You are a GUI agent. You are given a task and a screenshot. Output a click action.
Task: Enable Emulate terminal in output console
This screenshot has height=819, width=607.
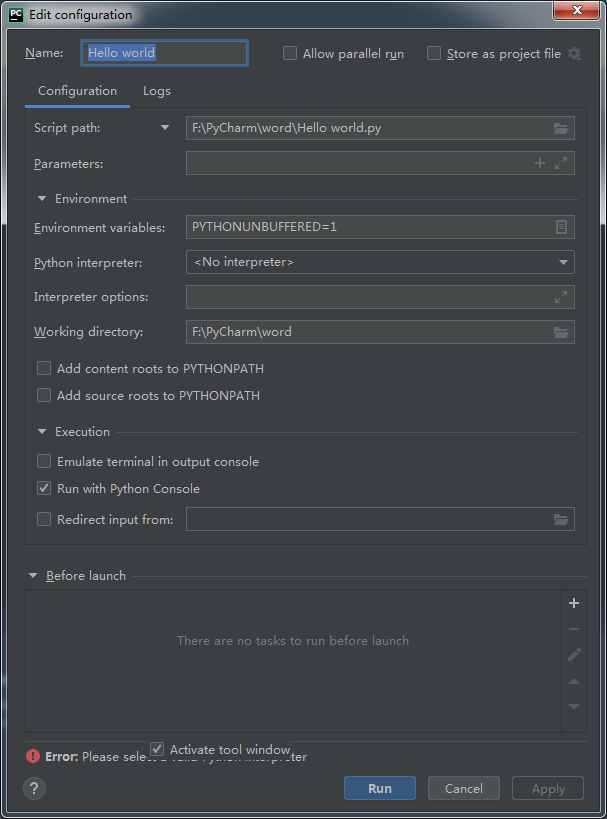coord(44,461)
